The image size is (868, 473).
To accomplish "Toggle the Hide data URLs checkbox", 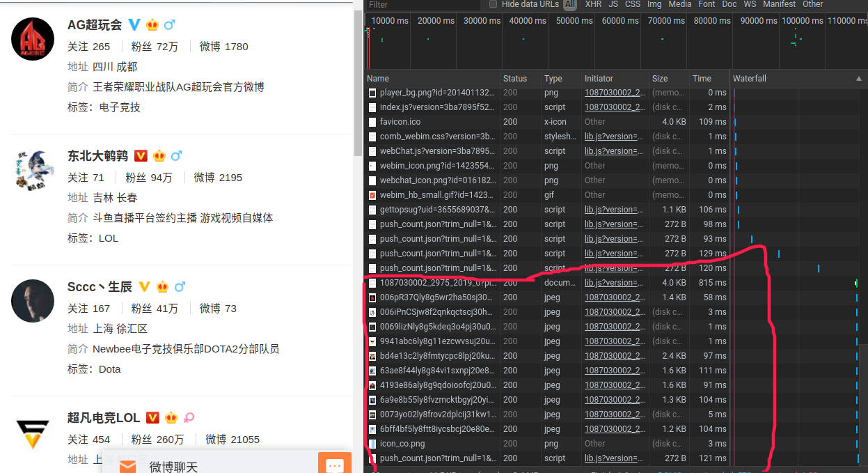I will click(494, 4).
